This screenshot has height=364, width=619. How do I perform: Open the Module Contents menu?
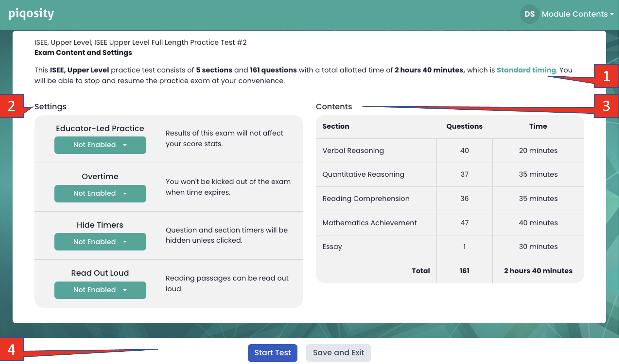574,14
